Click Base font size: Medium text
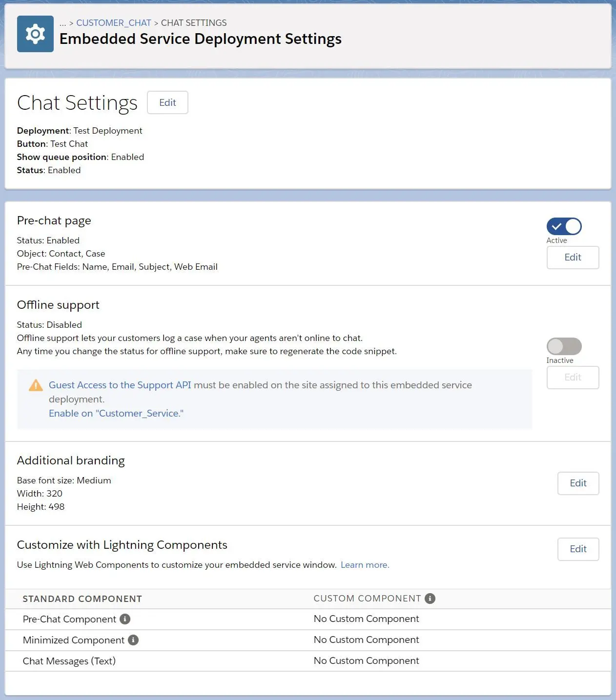 (64, 480)
